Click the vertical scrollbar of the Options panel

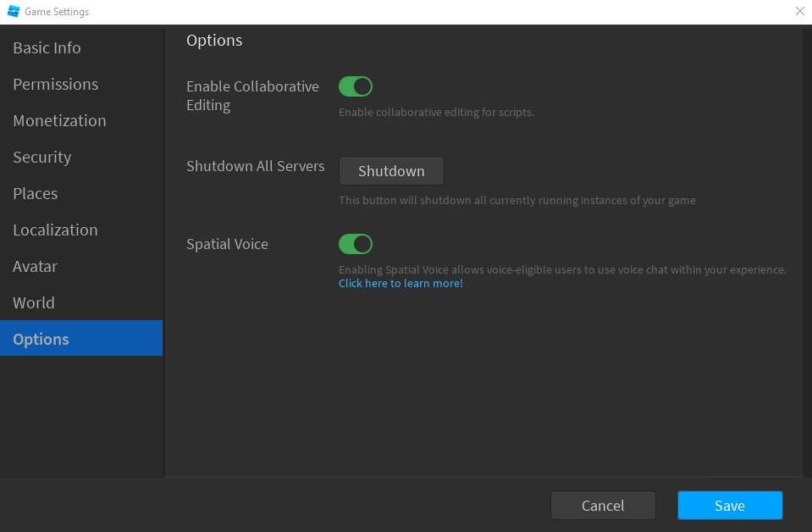tap(805, 254)
